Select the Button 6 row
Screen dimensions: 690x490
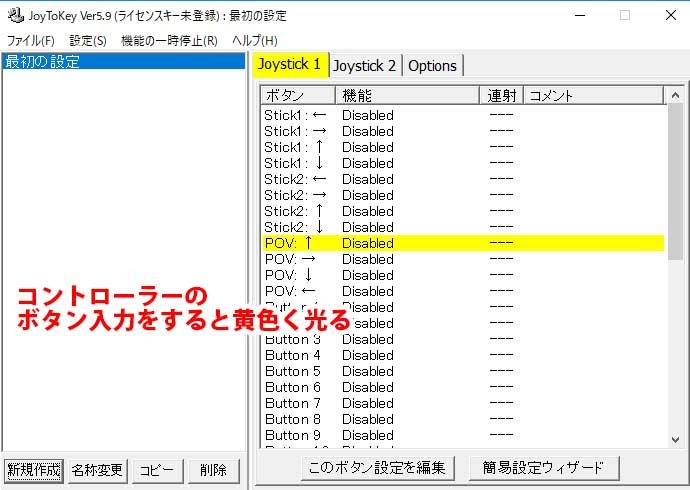click(x=463, y=387)
